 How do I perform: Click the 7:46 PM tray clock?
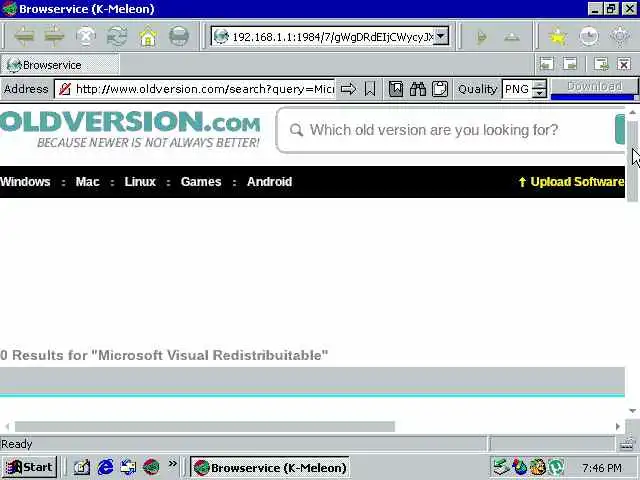602,467
